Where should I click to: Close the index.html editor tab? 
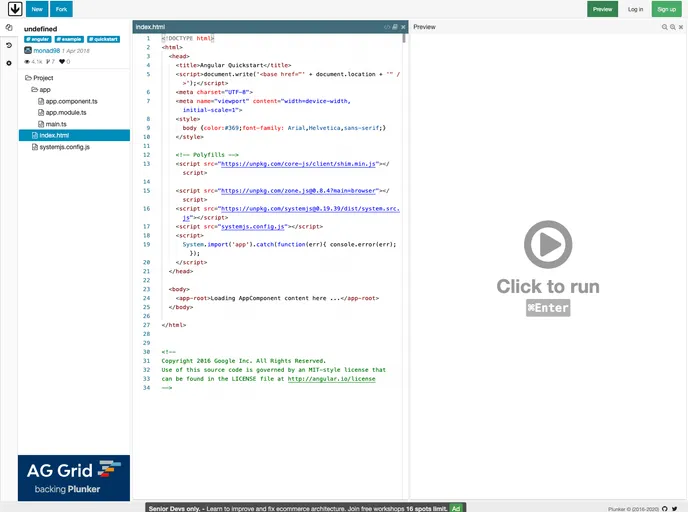(x=403, y=27)
